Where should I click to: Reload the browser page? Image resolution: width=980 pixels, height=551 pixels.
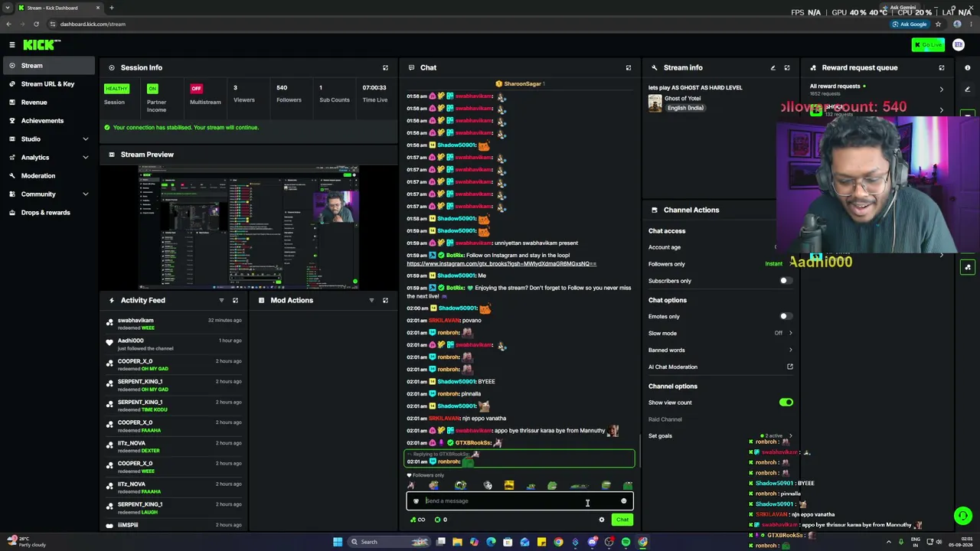coord(36,24)
